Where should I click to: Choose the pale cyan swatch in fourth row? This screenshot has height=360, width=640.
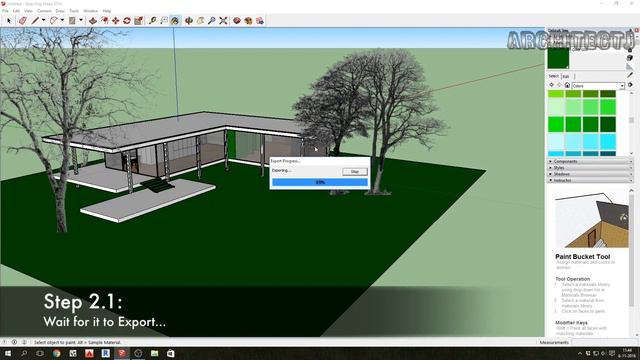[556, 142]
